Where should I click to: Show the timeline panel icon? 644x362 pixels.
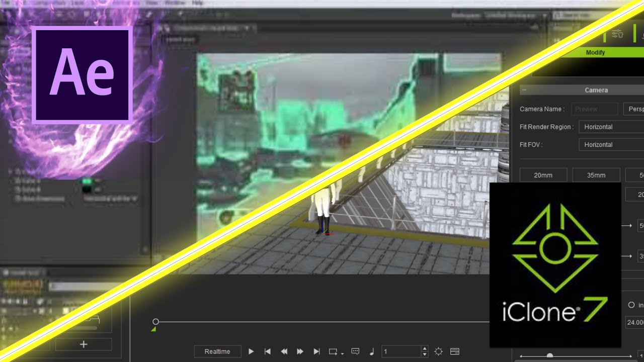coord(455,351)
